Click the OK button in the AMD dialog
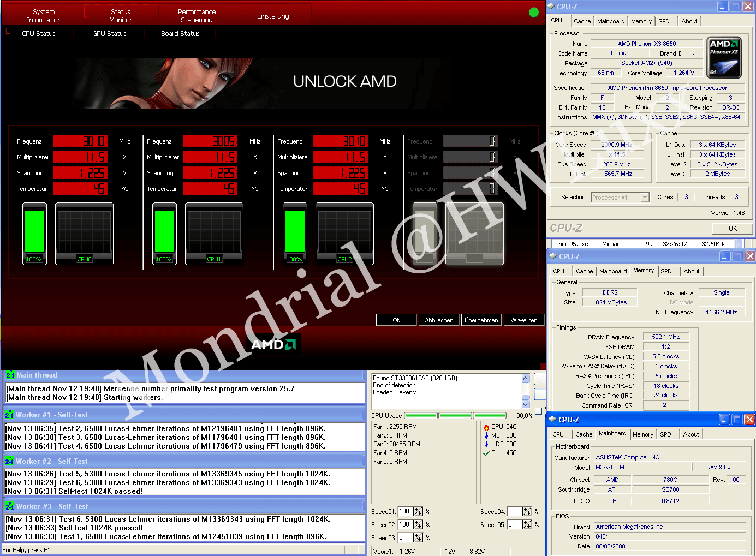Image resolution: width=756 pixels, height=556 pixels. tap(397, 320)
